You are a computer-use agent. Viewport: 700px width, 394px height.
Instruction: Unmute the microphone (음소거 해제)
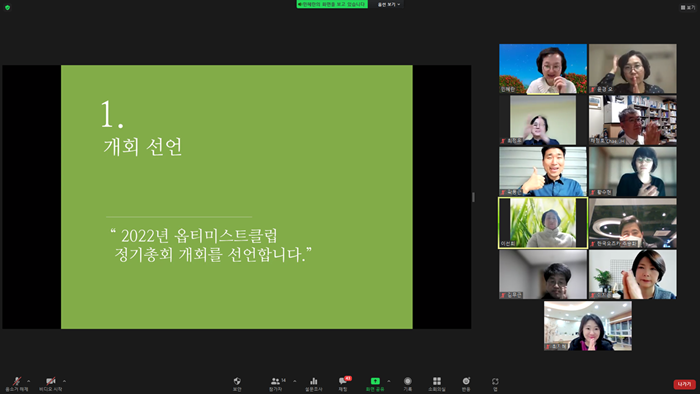point(17,384)
